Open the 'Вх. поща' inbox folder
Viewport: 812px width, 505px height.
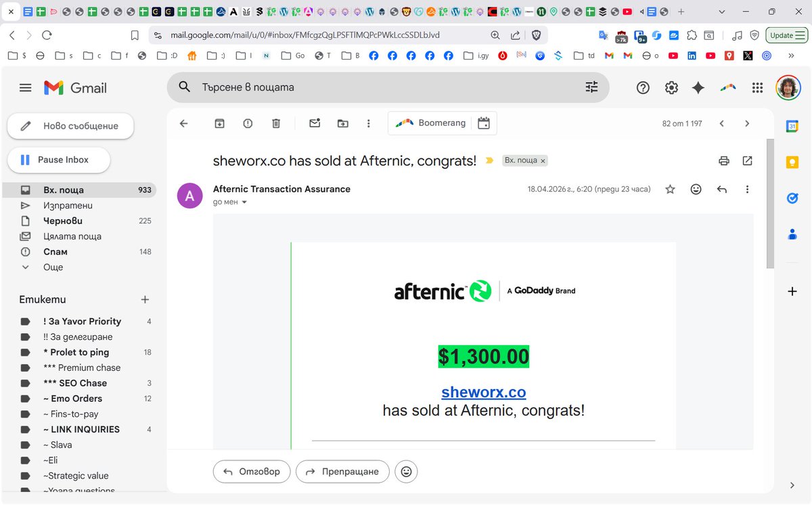point(80,190)
